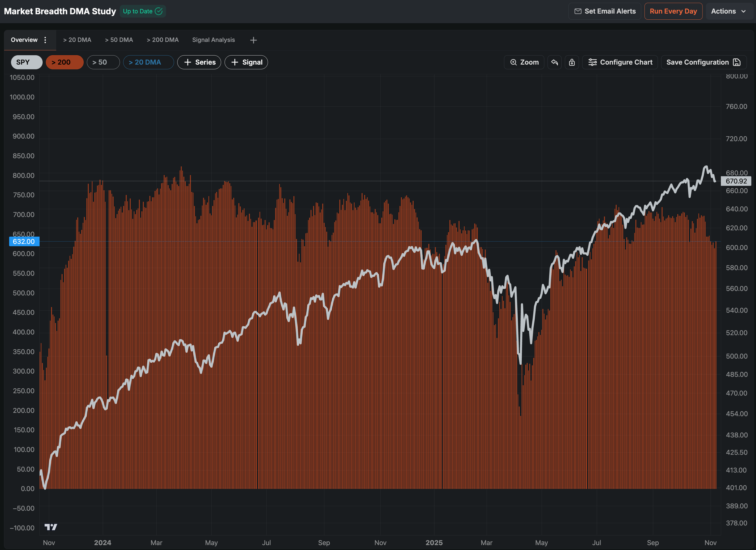Click the add new tab plus icon
This screenshot has width=756, height=550.
[x=253, y=40]
